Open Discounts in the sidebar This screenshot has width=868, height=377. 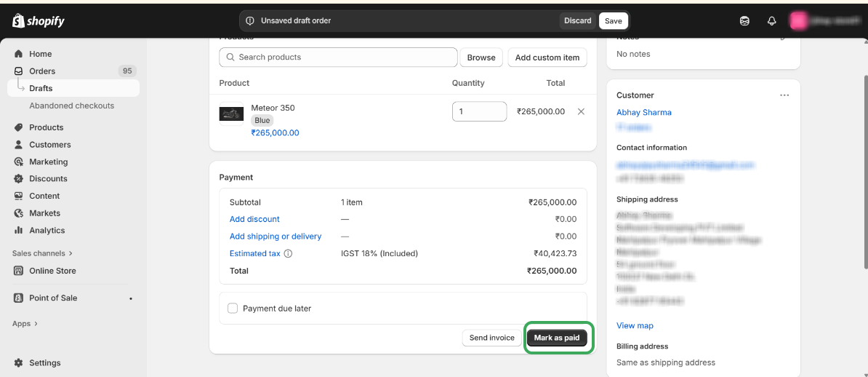click(x=48, y=179)
